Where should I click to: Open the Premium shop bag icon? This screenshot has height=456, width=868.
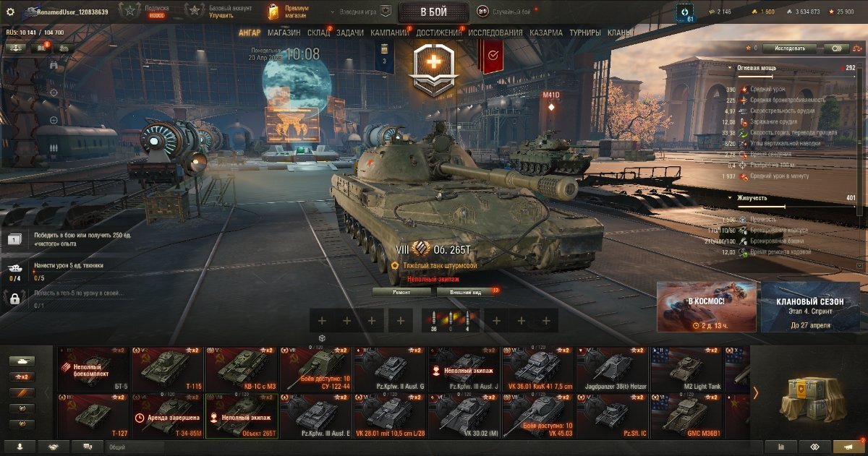pos(272,12)
